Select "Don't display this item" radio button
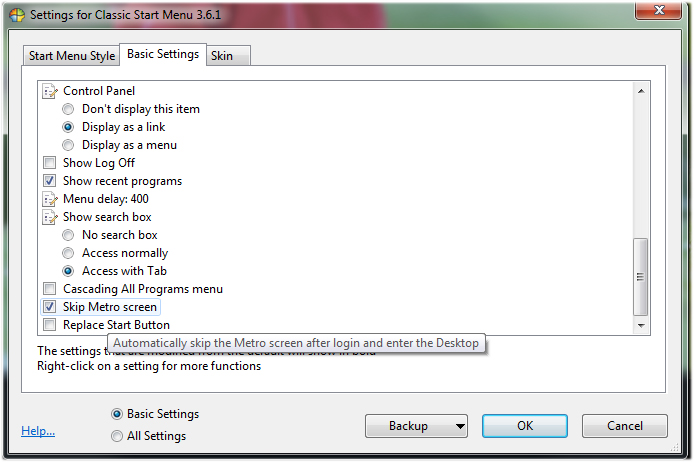The height and width of the screenshot is (462, 694). point(68,109)
